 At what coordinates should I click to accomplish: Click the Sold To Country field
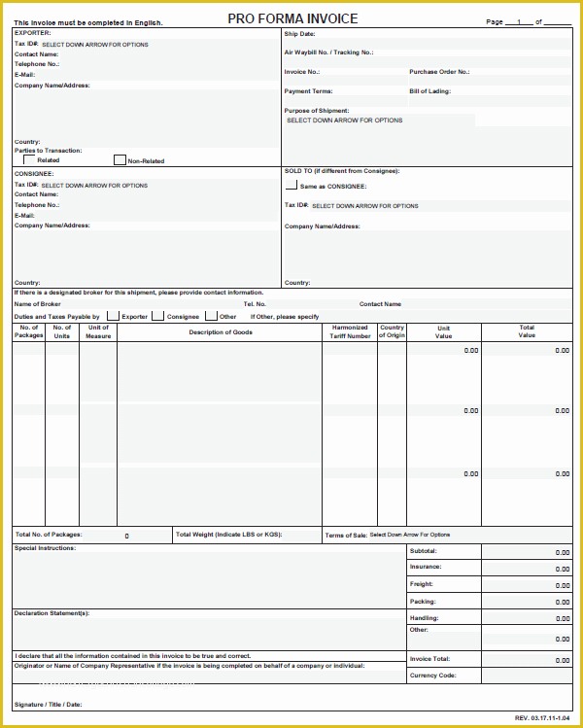(x=441, y=282)
